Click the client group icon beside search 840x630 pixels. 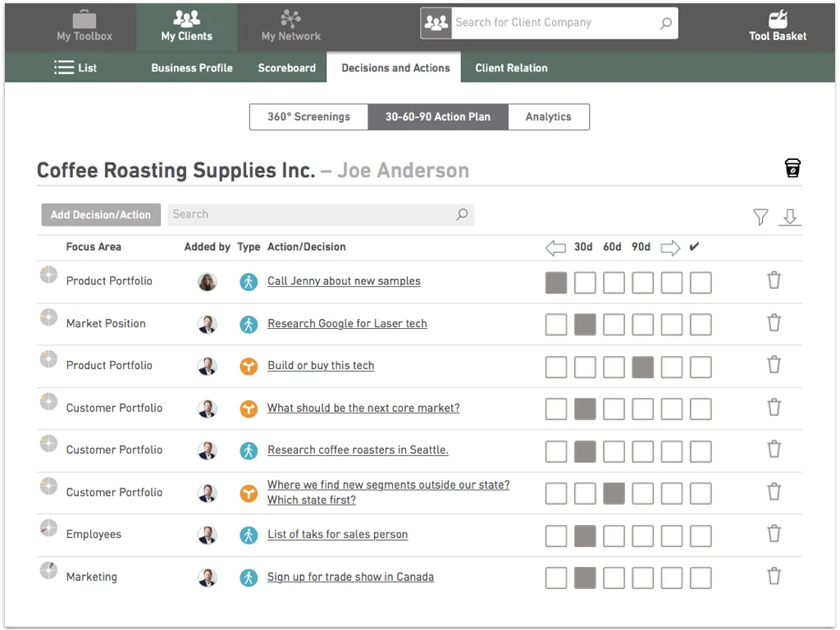(x=436, y=23)
